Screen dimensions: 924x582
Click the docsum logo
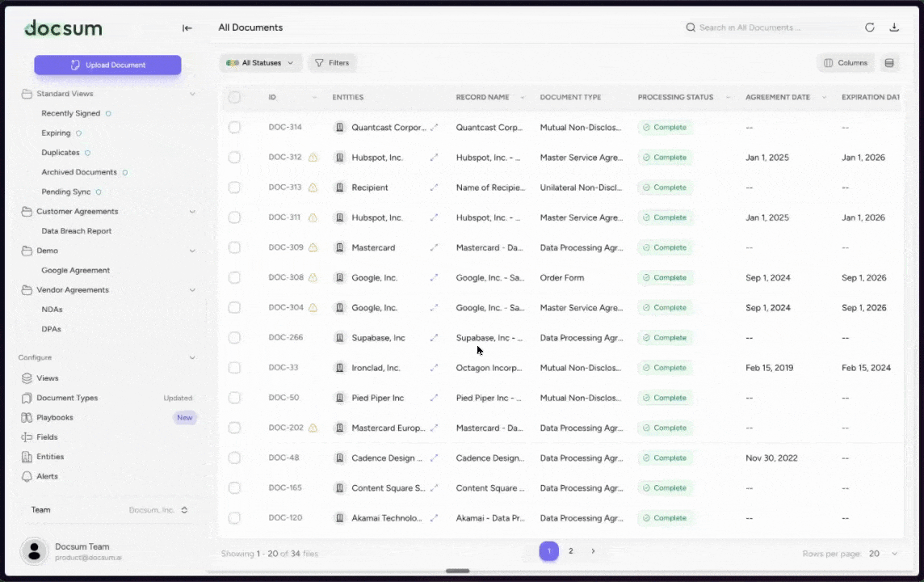click(63, 27)
